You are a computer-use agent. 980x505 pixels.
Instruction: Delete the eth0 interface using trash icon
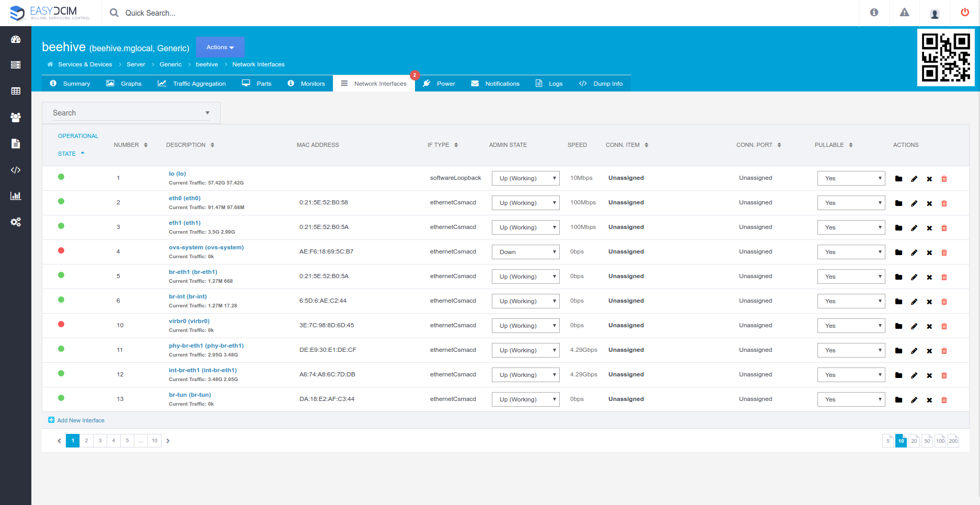click(944, 203)
